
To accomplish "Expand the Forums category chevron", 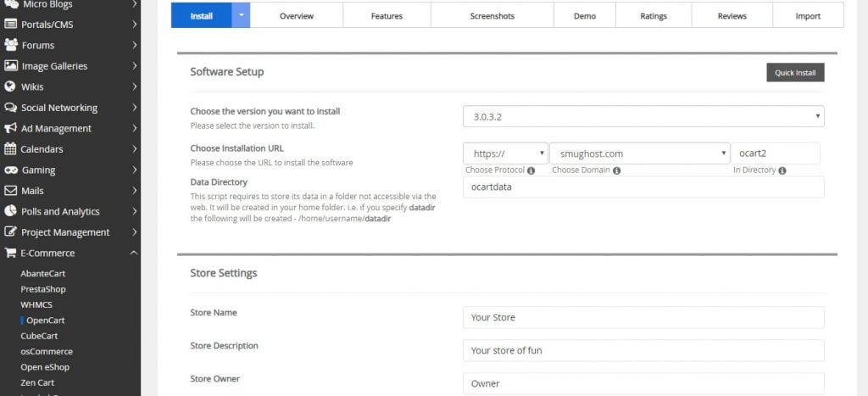I will pyautogui.click(x=135, y=45).
